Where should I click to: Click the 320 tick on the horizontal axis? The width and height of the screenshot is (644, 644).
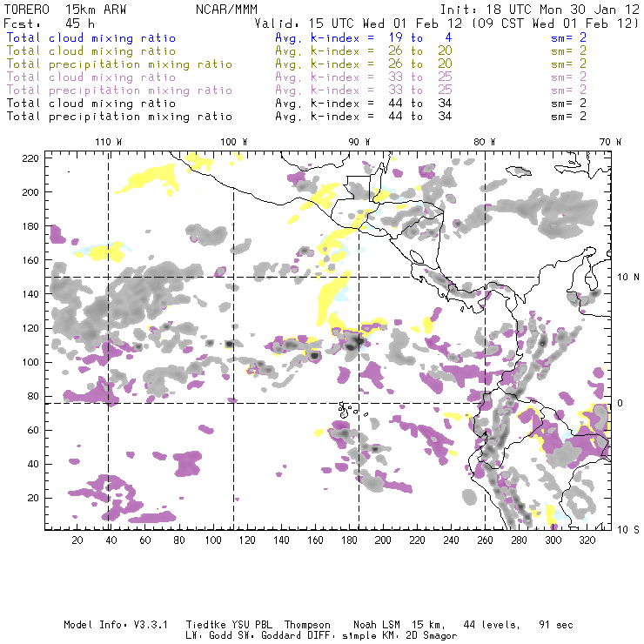(x=587, y=540)
